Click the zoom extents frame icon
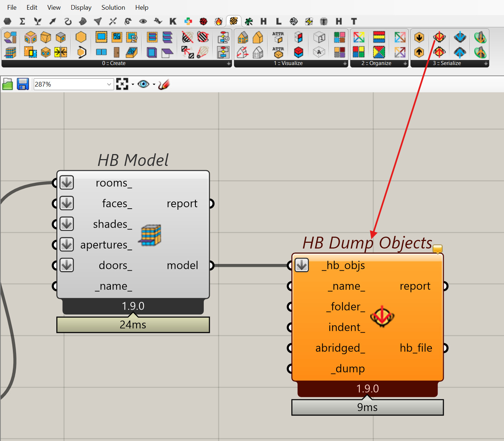504x441 pixels. click(122, 84)
